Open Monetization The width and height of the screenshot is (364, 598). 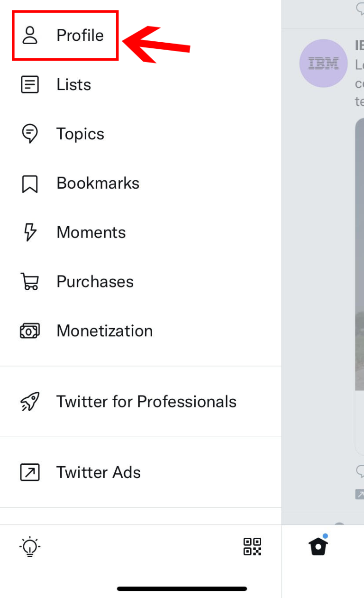[104, 331]
